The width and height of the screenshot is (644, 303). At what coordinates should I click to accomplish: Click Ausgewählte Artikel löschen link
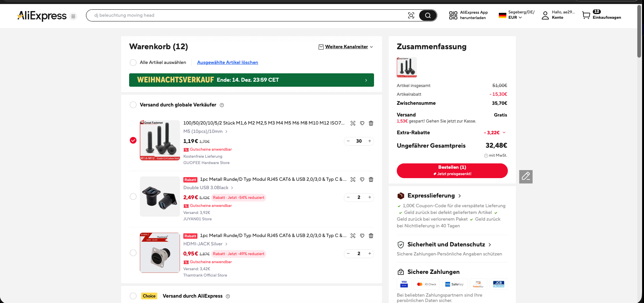[227, 63]
